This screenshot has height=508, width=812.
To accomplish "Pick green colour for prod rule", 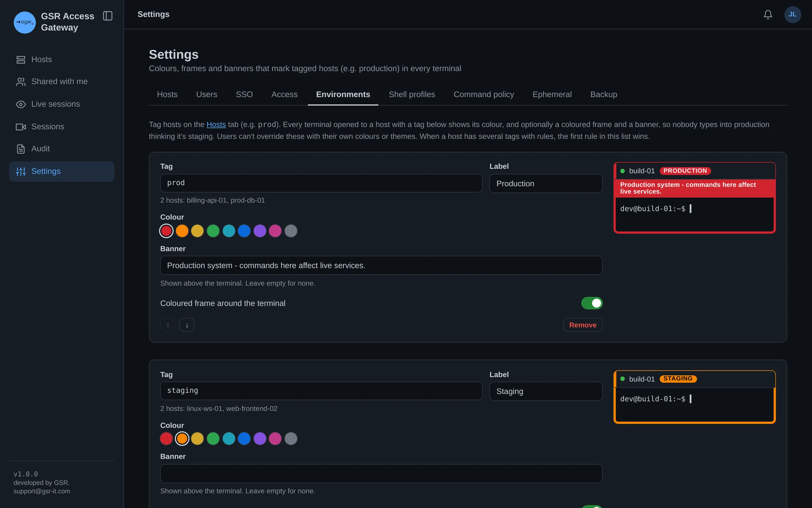I will pyautogui.click(x=213, y=231).
